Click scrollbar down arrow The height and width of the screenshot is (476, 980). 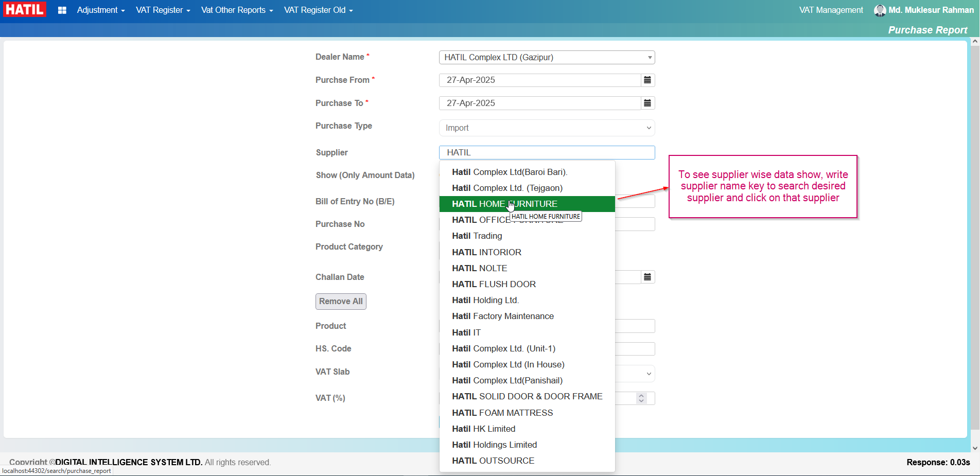click(975, 448)
